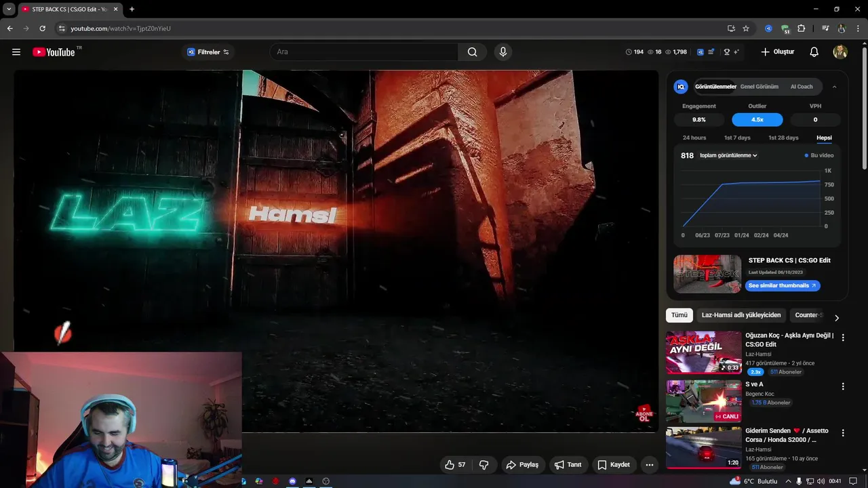The image size is (868, 488).
Task: Open the Giderim Senden video title
Action: pyautogui.click(x=787, y=435)
